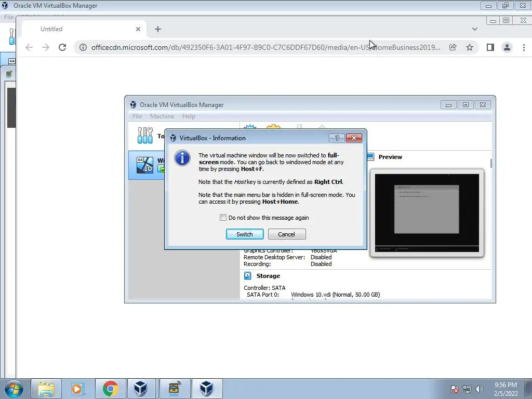Close the VirtualBox - Information dialog

click(x=354, y=138)
